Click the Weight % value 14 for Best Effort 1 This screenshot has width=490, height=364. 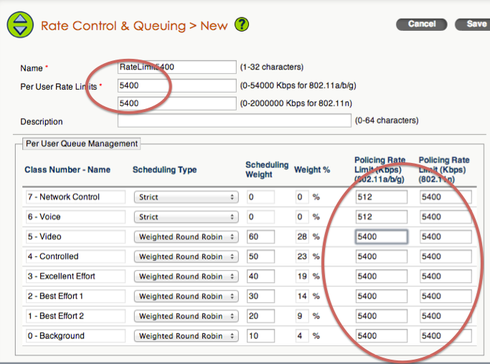point(302,296)
